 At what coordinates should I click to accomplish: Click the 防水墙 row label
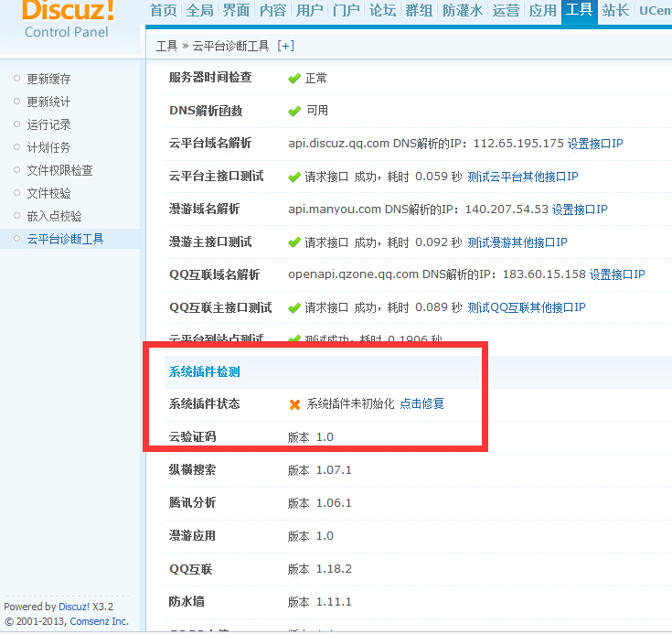(187, 601)
